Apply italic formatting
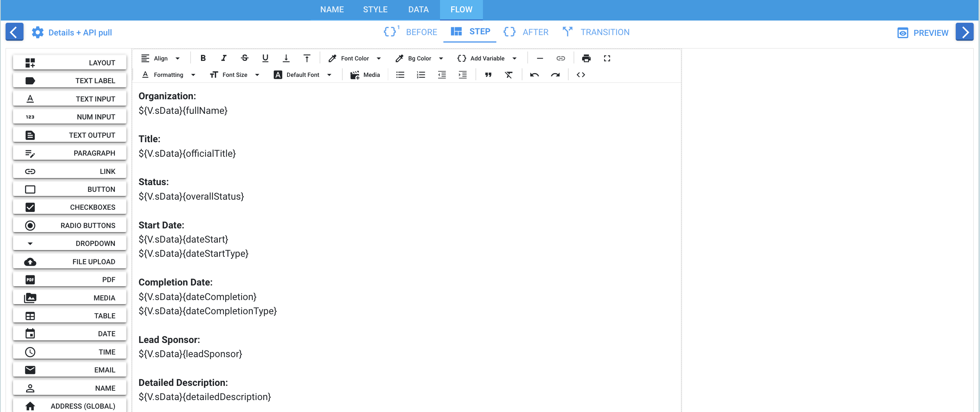The image size is (980, 412). point(224,58)
